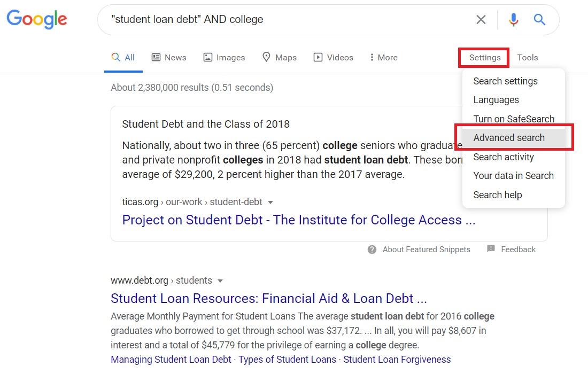
Task: Clear the search box with the X icon
Action: (481, 19)
